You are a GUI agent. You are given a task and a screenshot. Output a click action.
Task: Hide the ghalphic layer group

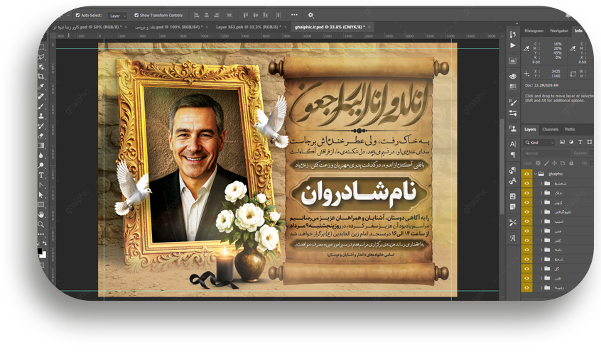coord(526,173)
